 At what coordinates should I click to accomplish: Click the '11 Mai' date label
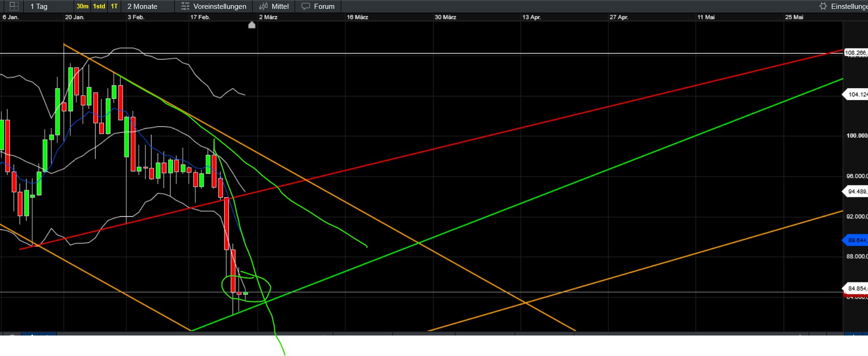click(706, 17)
